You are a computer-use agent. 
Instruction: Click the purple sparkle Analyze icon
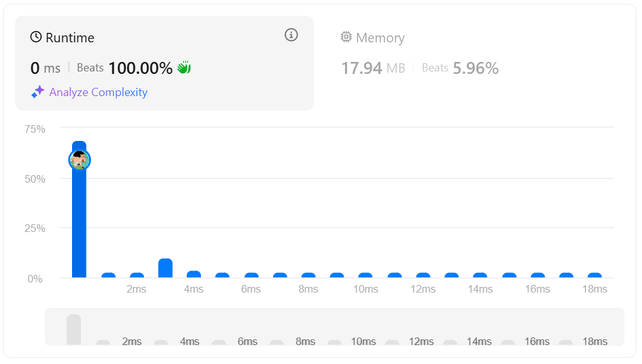click(x=38, y=92)
